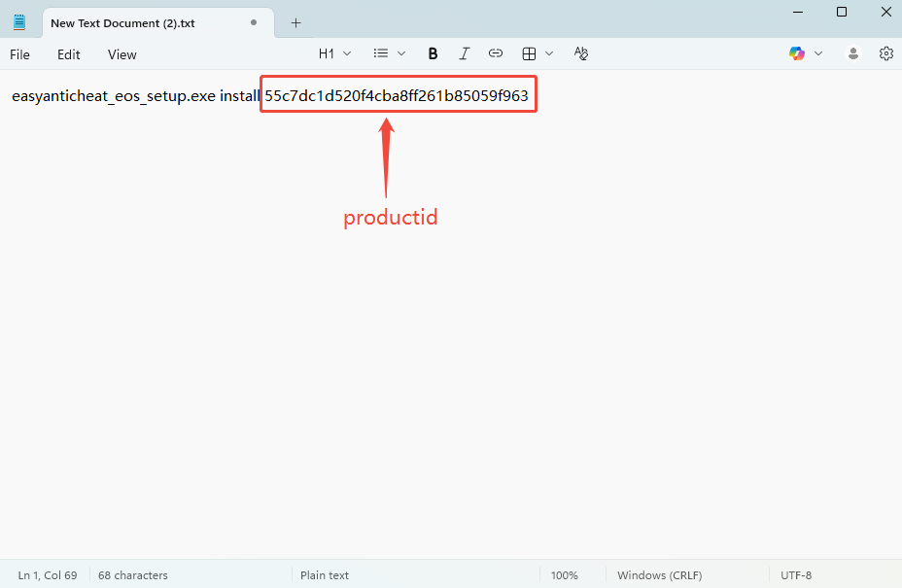Click the insert table icon

click(529, 53)
